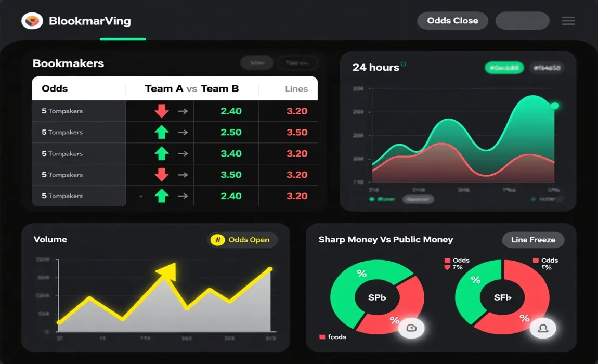This screenshot has width=598, height=364.
Task: Click the red 3.20 in the 3.40 row
Action: coord(297,153)
